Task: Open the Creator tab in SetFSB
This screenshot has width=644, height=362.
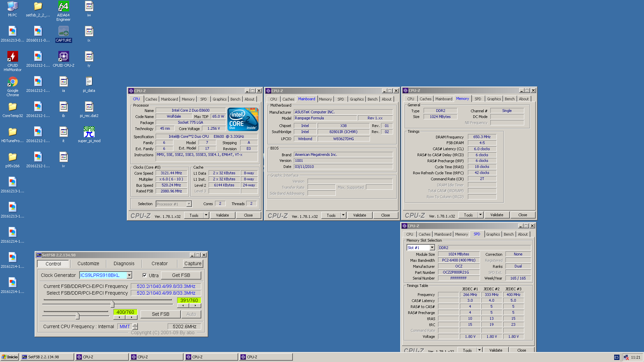Action: click(x=159, y=264)
